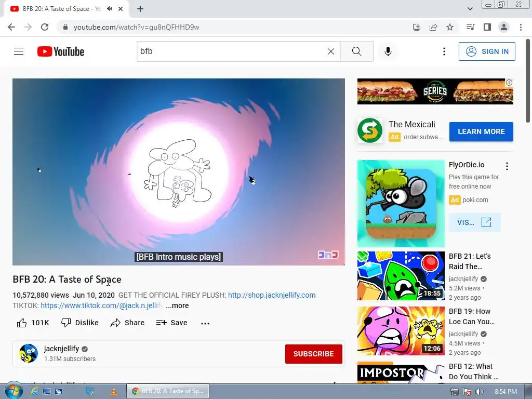Play BFB 19: How Loe Can You video

(x=401, y=331)
